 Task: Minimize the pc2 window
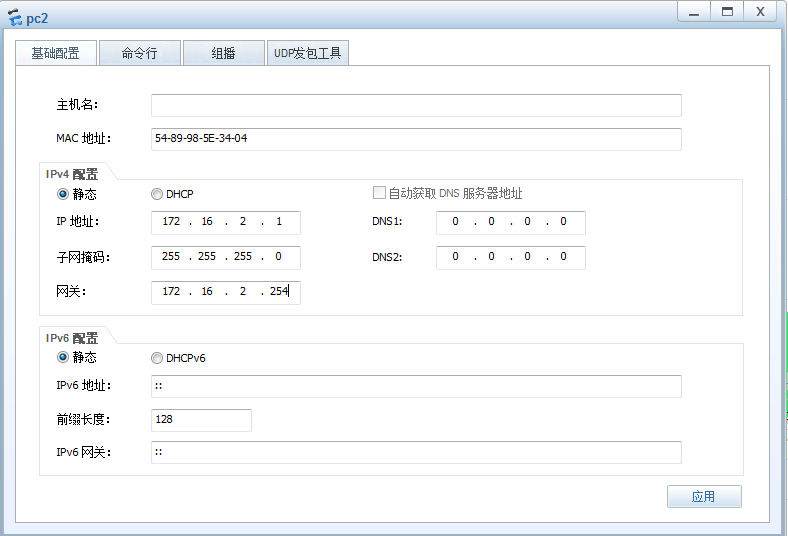694,12
